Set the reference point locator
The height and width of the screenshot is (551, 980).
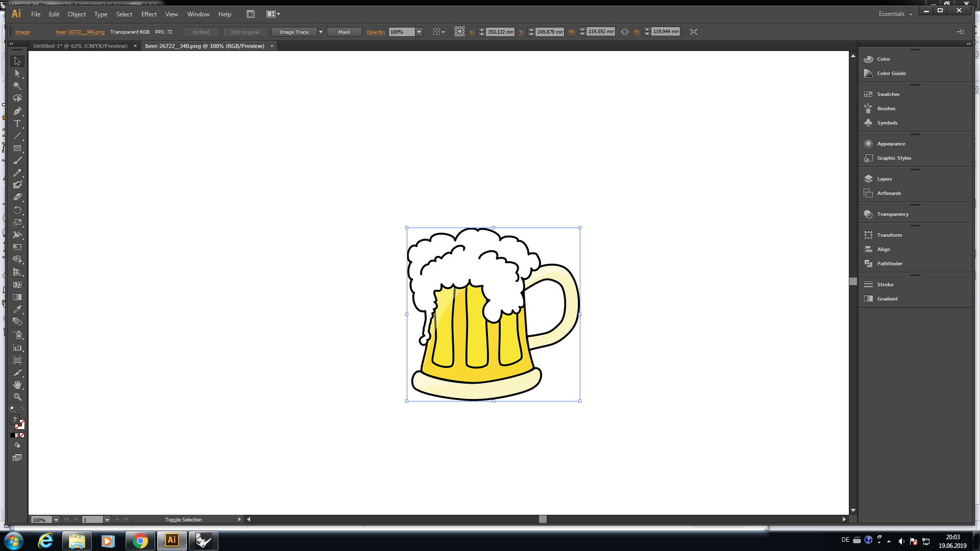459,32
